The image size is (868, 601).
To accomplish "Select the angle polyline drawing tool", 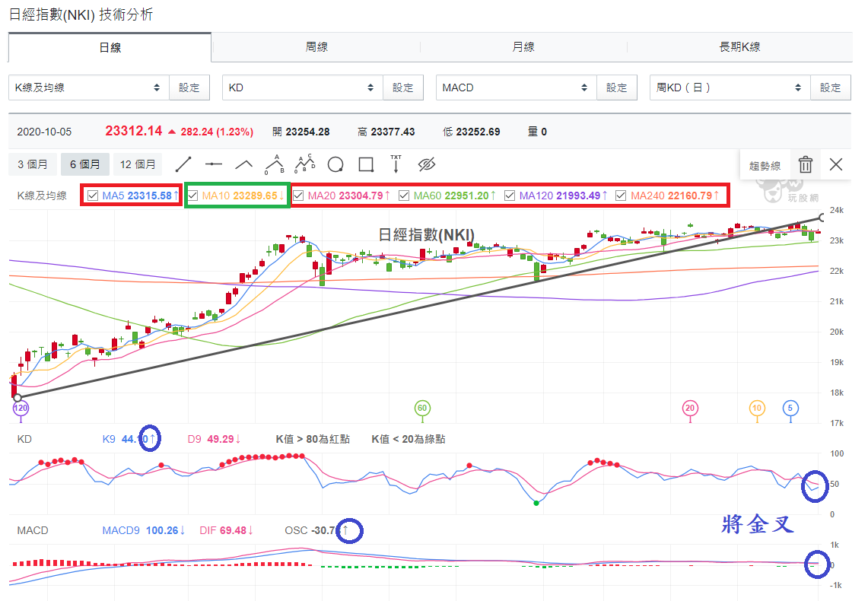I will coord(244,164).
